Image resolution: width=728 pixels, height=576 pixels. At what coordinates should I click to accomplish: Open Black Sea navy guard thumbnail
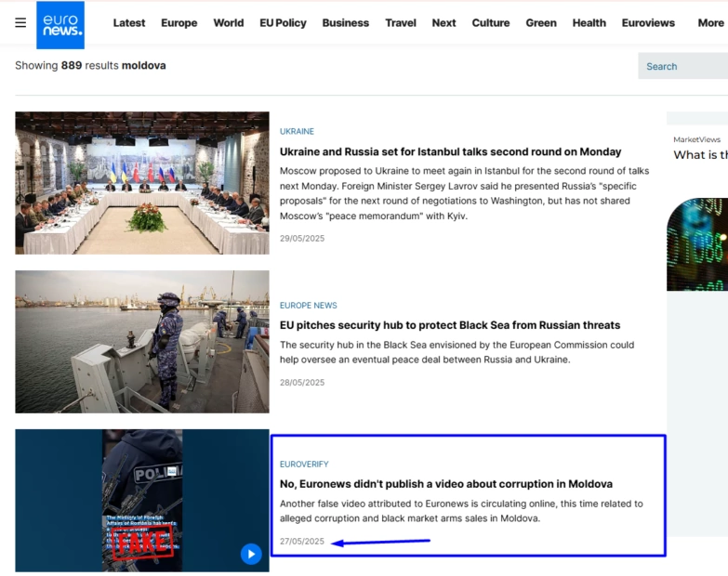click(142, 342)
